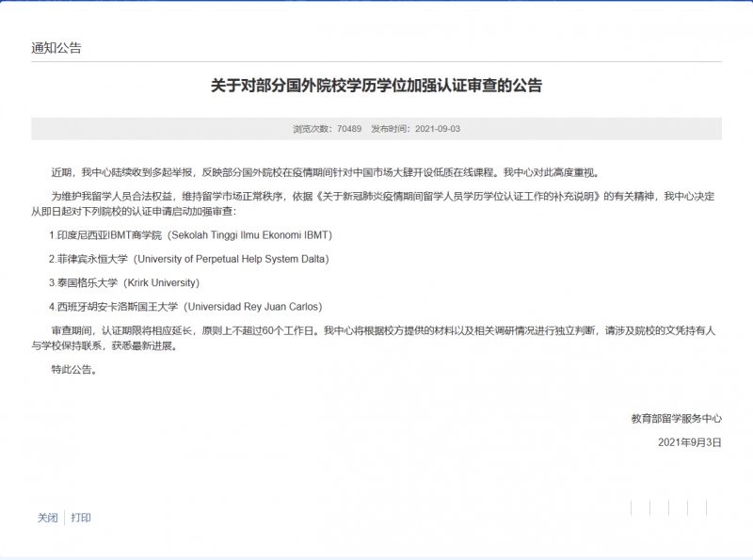The height and width of the screenshot is (560, 753).
Task: Click the paragraph beginning 审查期间，认证期限将相应延长
Action: [x=373, y=338]
